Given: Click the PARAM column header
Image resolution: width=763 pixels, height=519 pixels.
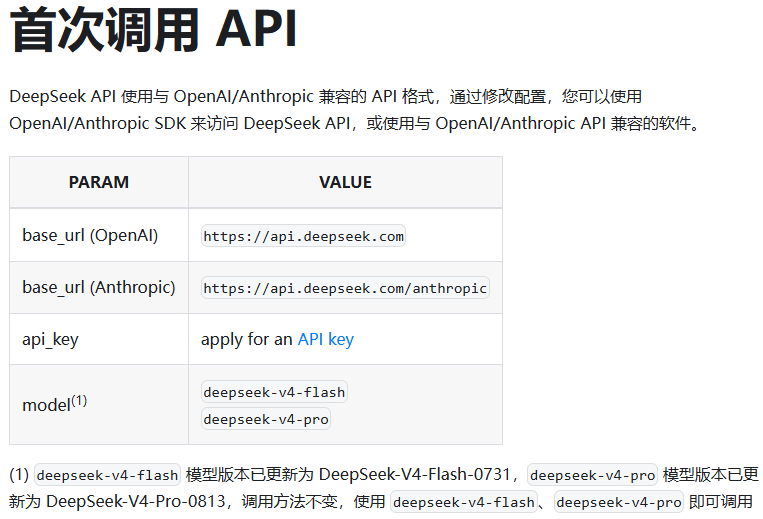Looking at the screenshot, I should [99, 182].
